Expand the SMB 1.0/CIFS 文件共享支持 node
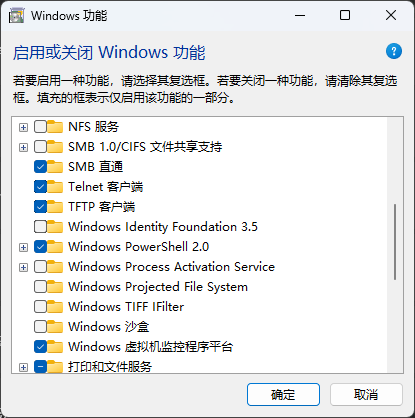 pos(23,147)
